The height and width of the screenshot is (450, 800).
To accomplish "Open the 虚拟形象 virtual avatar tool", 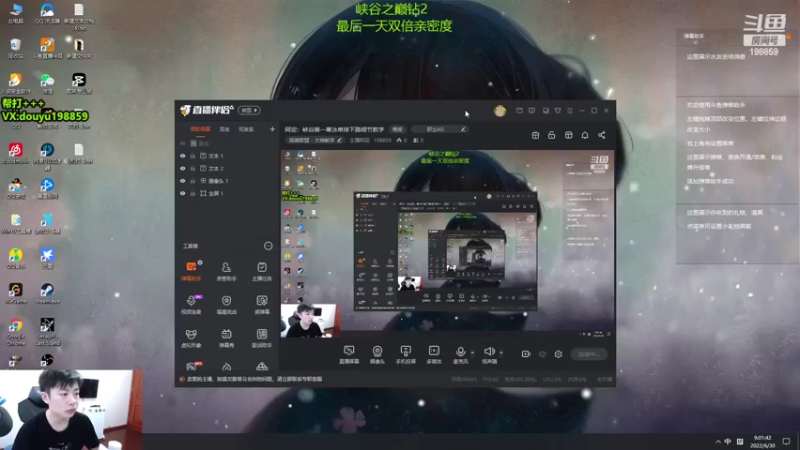I will click(191, 338).
